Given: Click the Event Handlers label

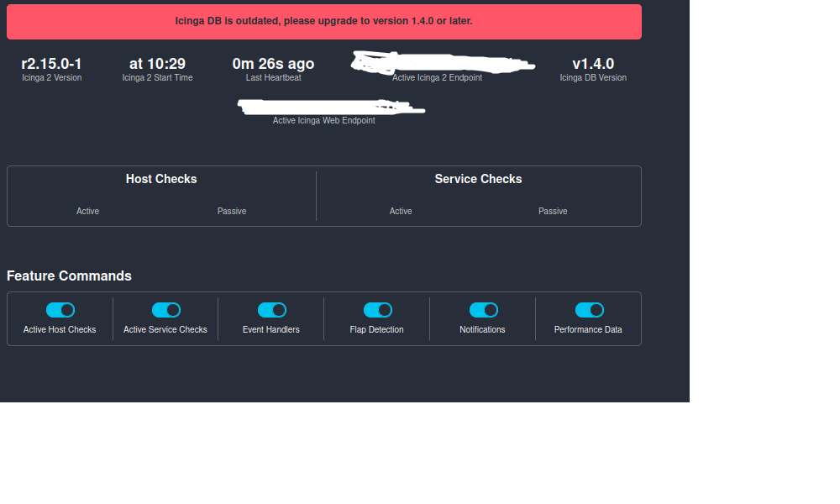Looking at the screenshot, I should point(271,329).
